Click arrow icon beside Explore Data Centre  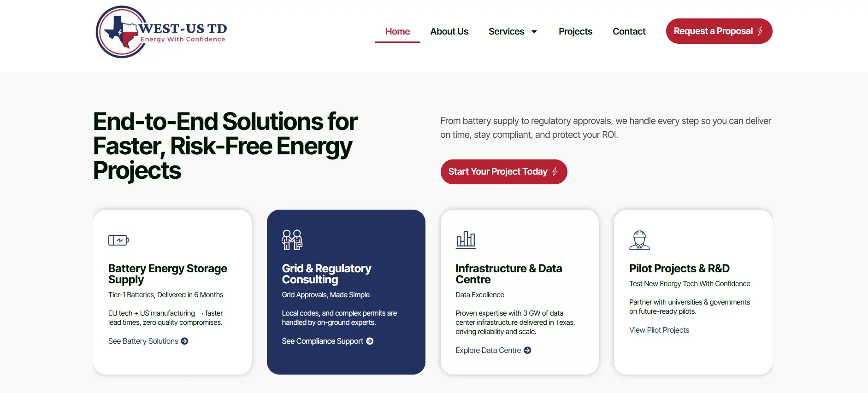pos(527,350)
